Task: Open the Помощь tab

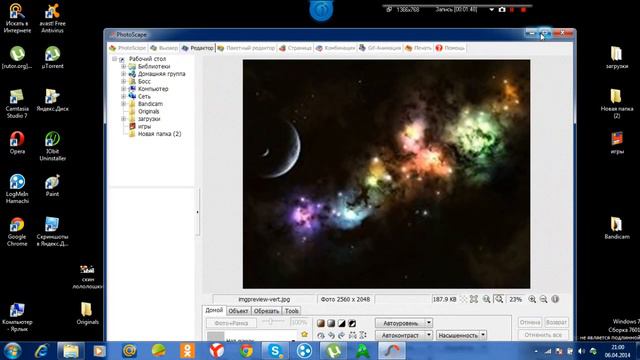Action: [450, 48]
